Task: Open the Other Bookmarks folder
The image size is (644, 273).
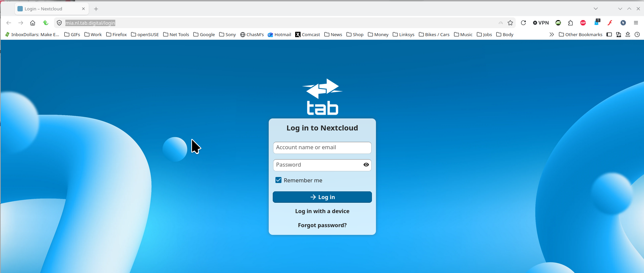Action: click(x=581, y=34)
